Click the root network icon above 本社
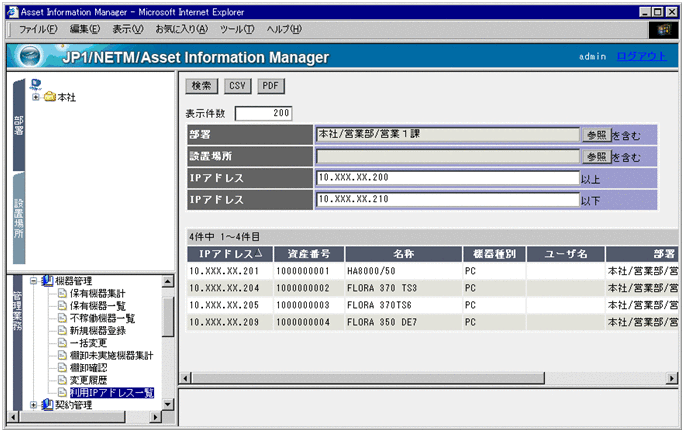Screen dimensions: 685x433 click(x=37, y=83)
